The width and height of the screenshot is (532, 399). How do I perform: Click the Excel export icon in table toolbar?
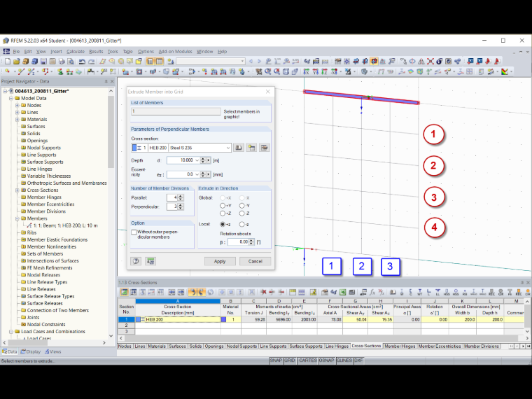(343, 292)
